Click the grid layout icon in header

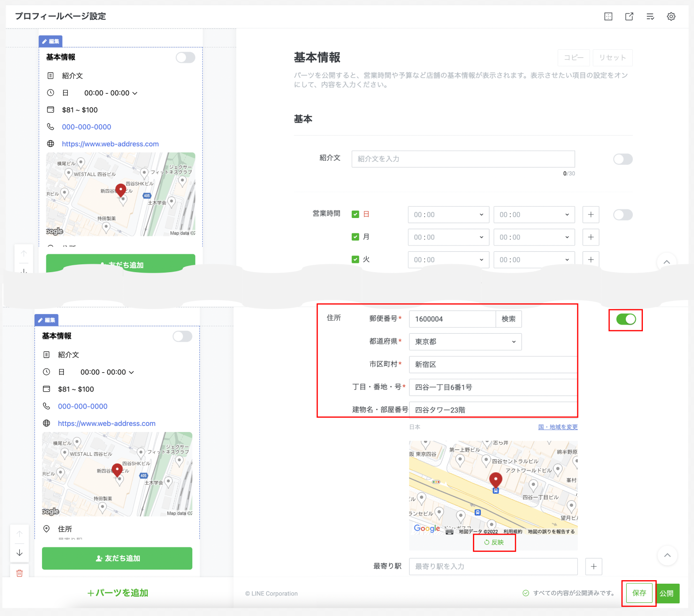click(608, 17)
